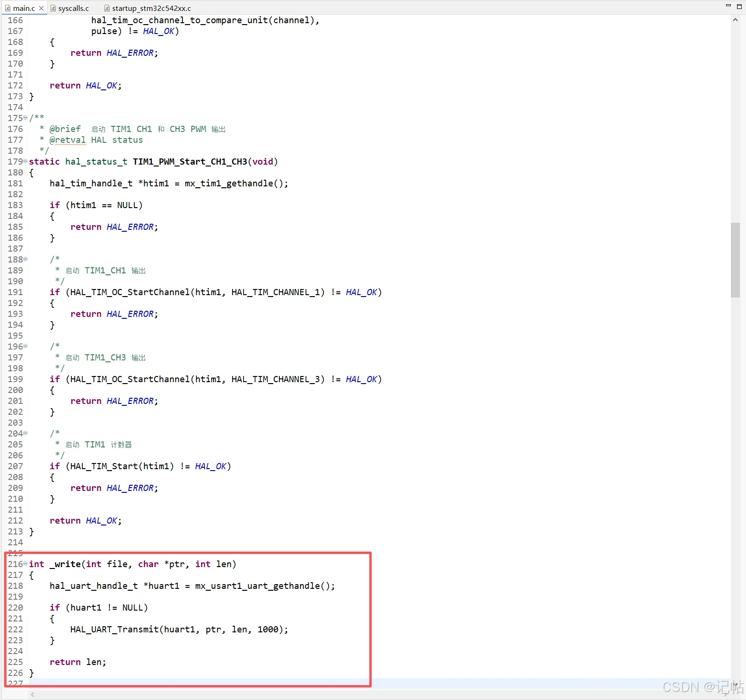Image resolution: width=746 pixels, height=700 pixels.
Task: Place cursor on mx_tim1_gethandle call
Action: (x=229, y=183)
